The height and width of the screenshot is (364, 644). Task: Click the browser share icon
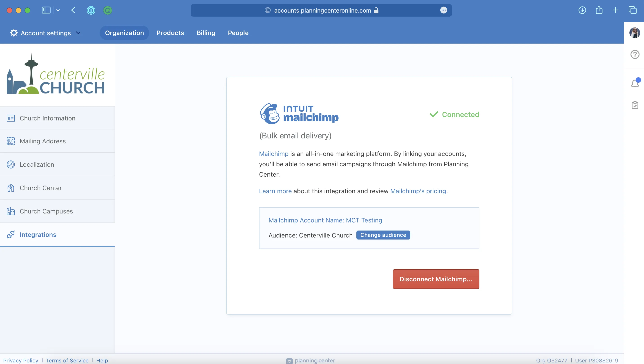tap(599, 10)
